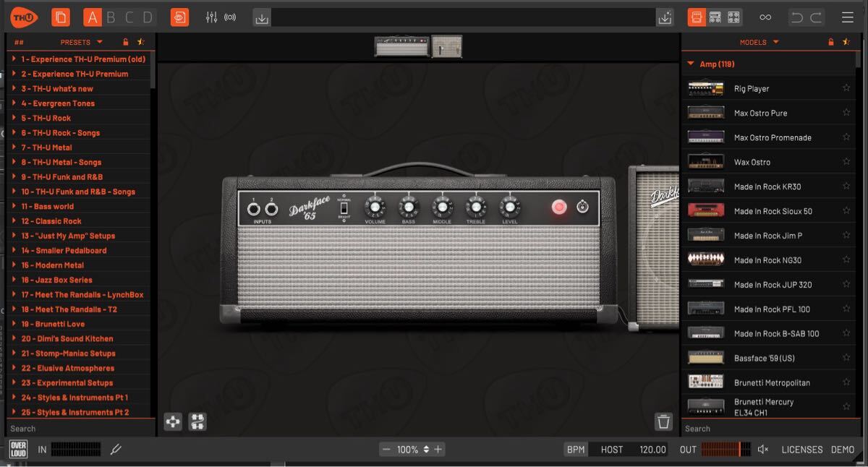Favorite the Brunetti Metropolitan star
This screenshot has height=467, width=868.
pos(846,382)
